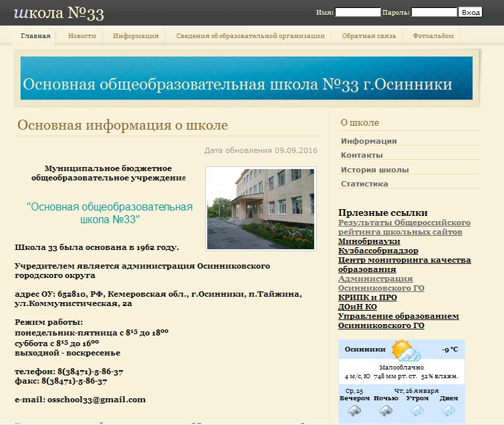This screenshot has height=425, width=504.
Task: Click the Утром snow forecast icon
Action: (417, 411)
